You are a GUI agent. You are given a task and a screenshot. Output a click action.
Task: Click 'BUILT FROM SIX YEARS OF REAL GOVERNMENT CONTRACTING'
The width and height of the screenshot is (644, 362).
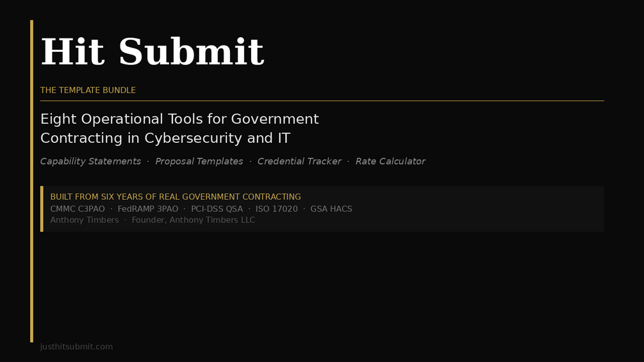[176, 197]
